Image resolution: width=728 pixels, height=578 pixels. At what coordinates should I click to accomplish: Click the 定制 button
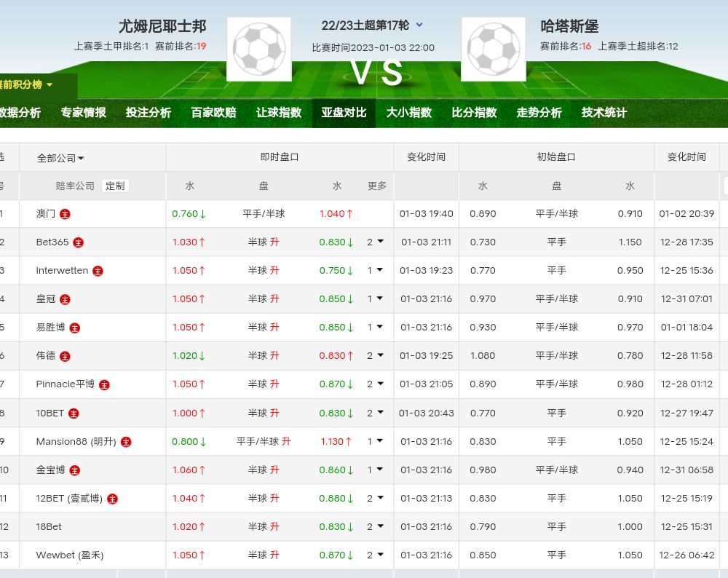coord(115,186)
